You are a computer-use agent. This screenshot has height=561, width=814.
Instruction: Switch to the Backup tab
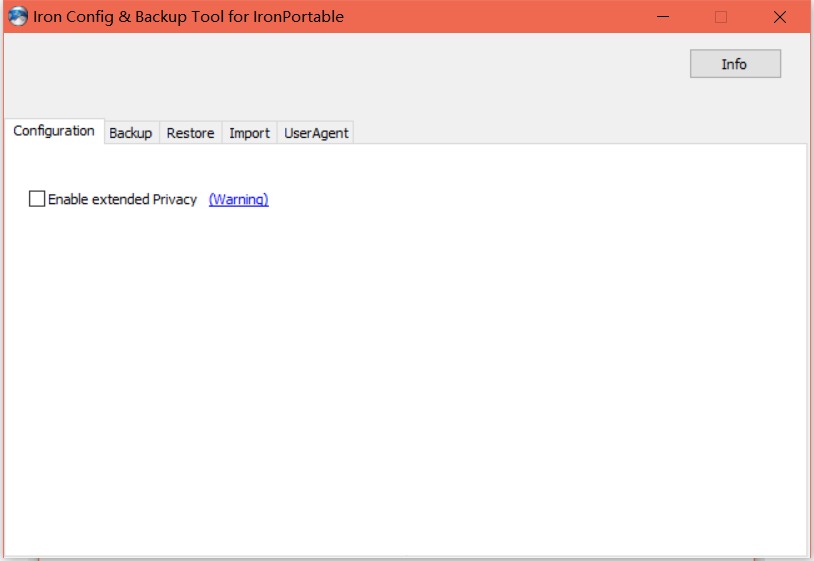pyautogui.click(x=131, y=133)
